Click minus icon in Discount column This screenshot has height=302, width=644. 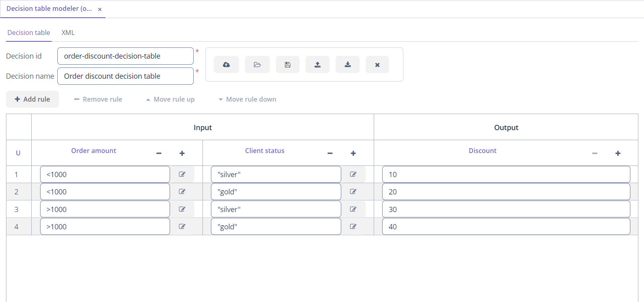[x=595, y=153]
